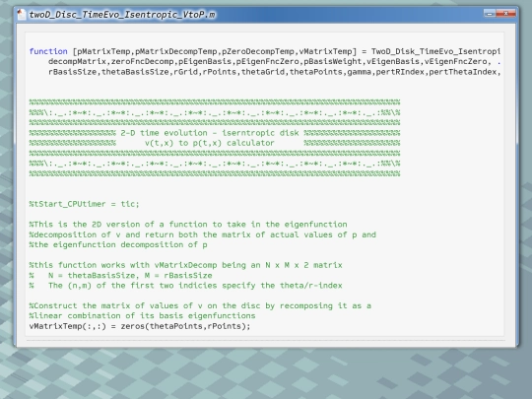Click the top row of percent-sign banner
Screen dimensions: 532x399
pyautogui.click(x=215, y=102)
